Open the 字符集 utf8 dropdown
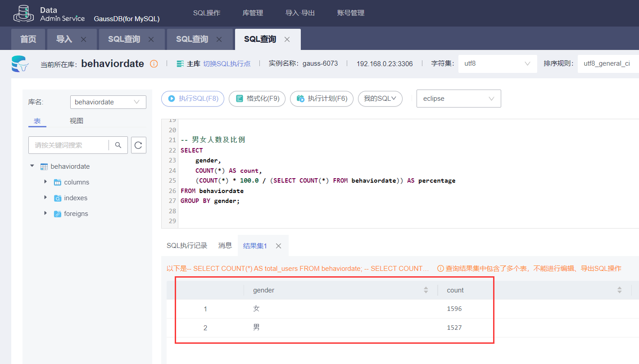This screenshot has height=364, width=639. 498,64
